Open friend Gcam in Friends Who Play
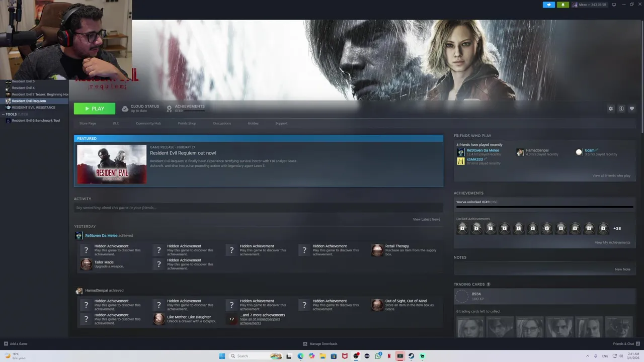The image size is (644, 362). click(589, 150)
